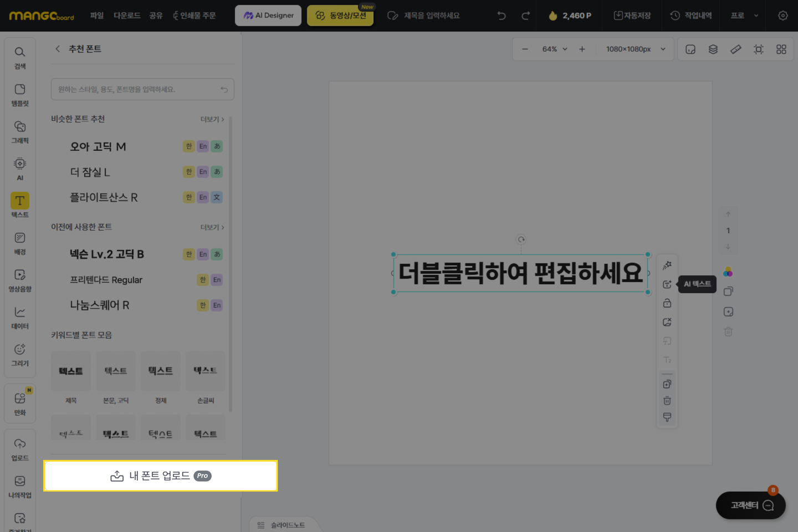Open the 만화 comic panel
The height and width of the screenshot is (532, 798).
tap(20, 404)
